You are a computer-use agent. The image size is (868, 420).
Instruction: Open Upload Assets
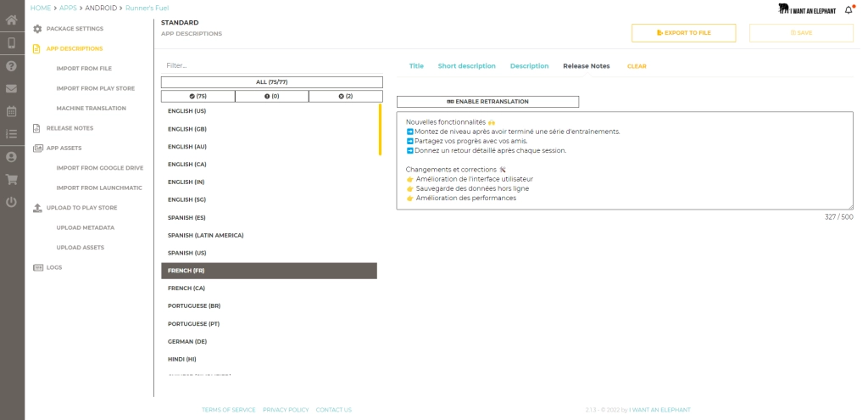(x=81, y=248)
